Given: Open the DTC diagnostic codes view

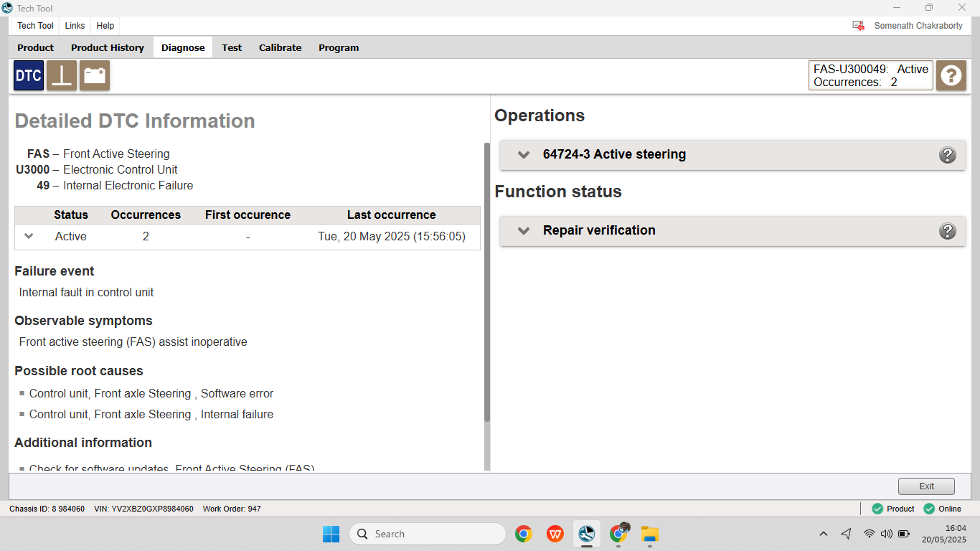Looking at the screenshot, I should 29,75.
